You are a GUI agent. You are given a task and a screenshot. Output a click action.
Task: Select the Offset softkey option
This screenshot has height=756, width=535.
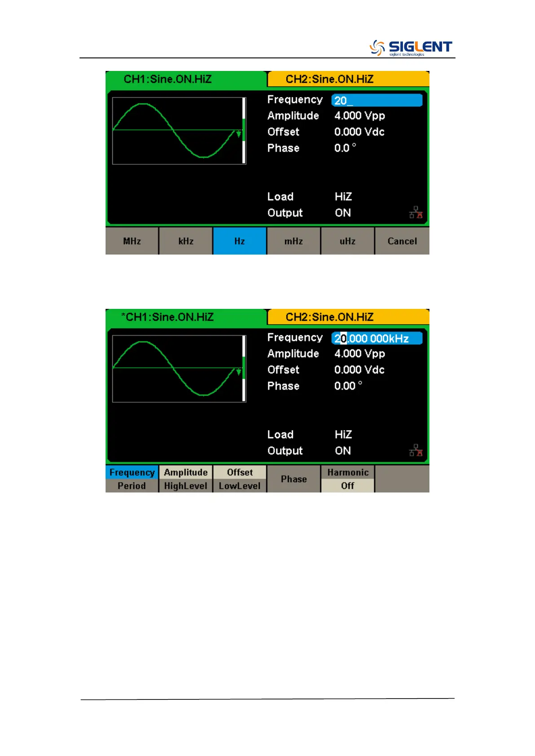[x=240, y=472]
